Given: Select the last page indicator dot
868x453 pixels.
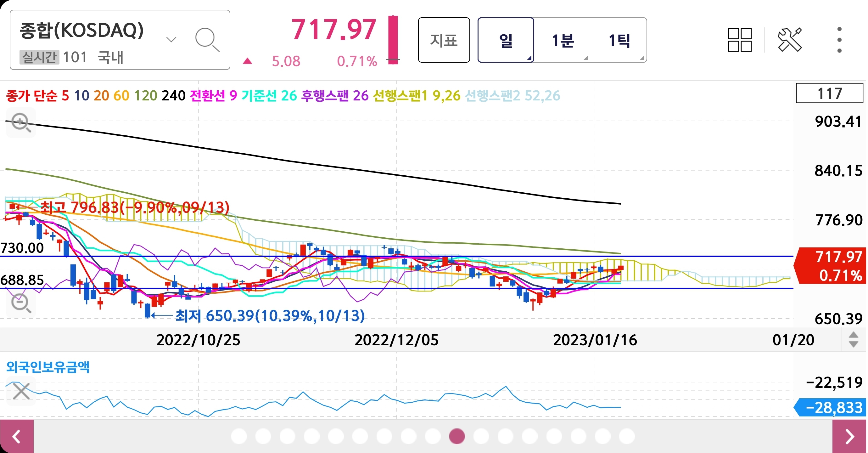Looking at the screenshot, I should [627, 436].
